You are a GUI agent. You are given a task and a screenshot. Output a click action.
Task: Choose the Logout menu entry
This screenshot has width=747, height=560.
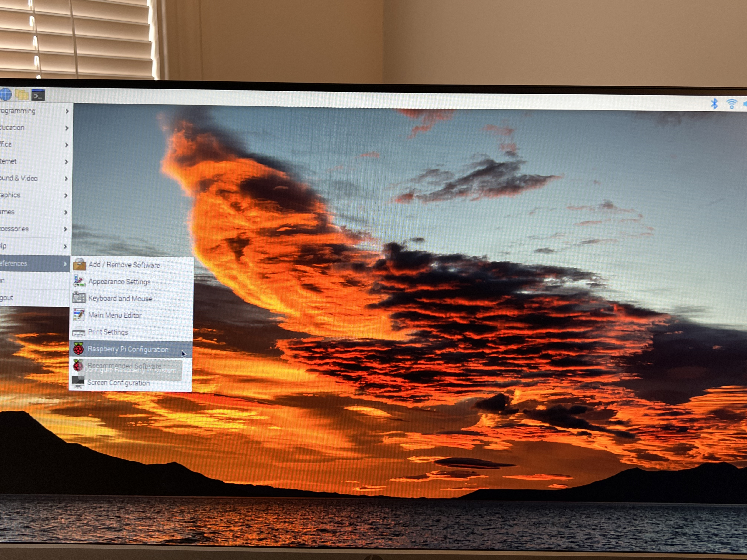pos(7,298)
